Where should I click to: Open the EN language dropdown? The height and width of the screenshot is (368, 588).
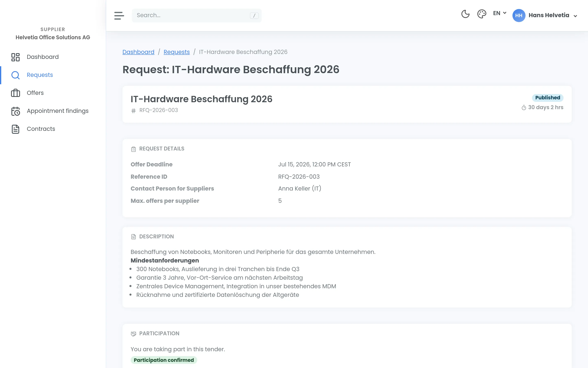pyautogui.click(x=500, y=13)
